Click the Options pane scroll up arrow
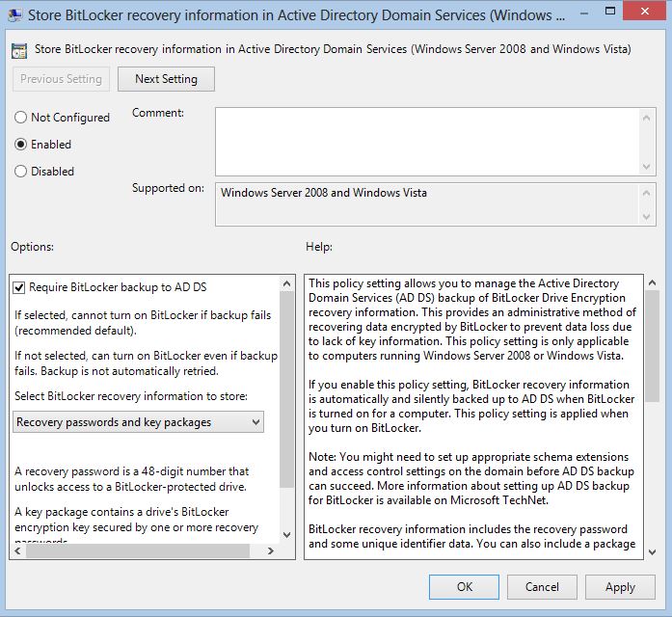 (x=287, y=283)
